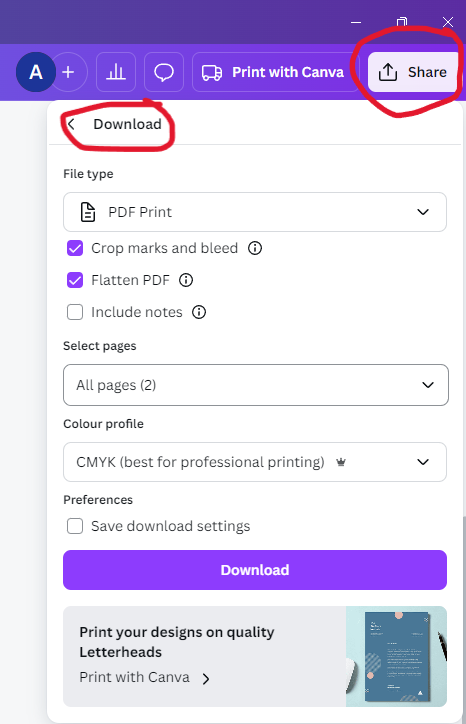
Task: Open the Insights bar chart icon
Action: (x=116, y=72)
